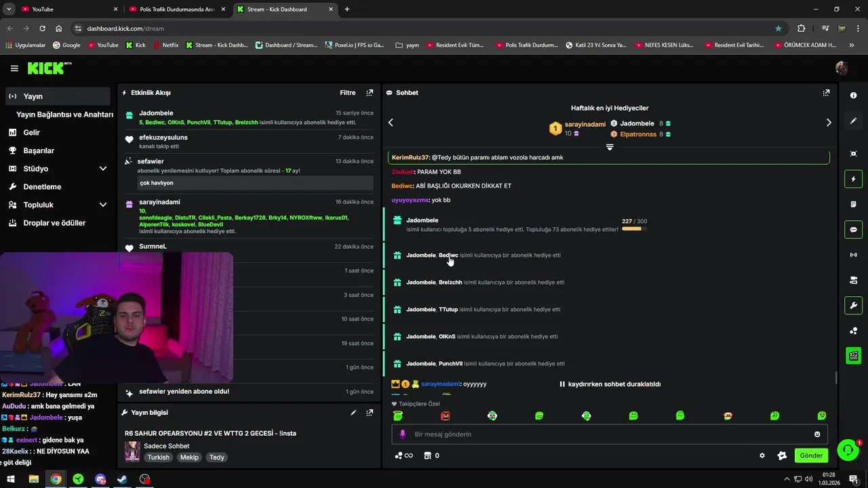Click the Tedy tag
This screenshot has height=488, width=868.
point(216,457)
